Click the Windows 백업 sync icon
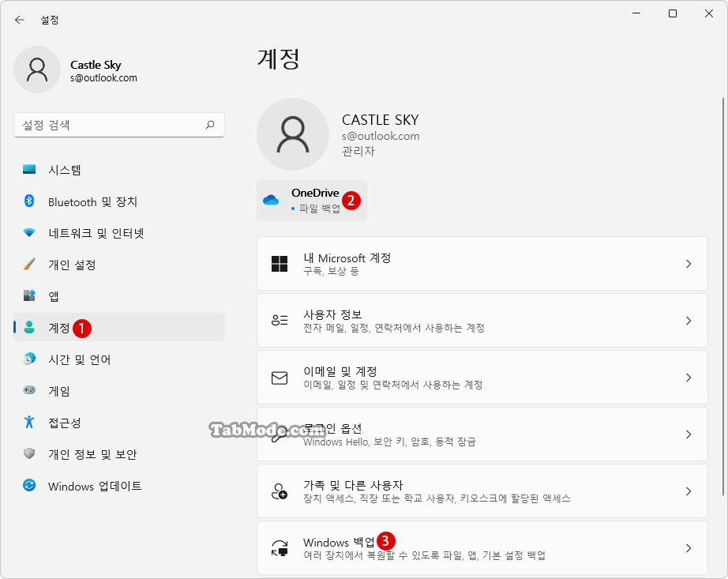728x579 pixels. (280, 548)
